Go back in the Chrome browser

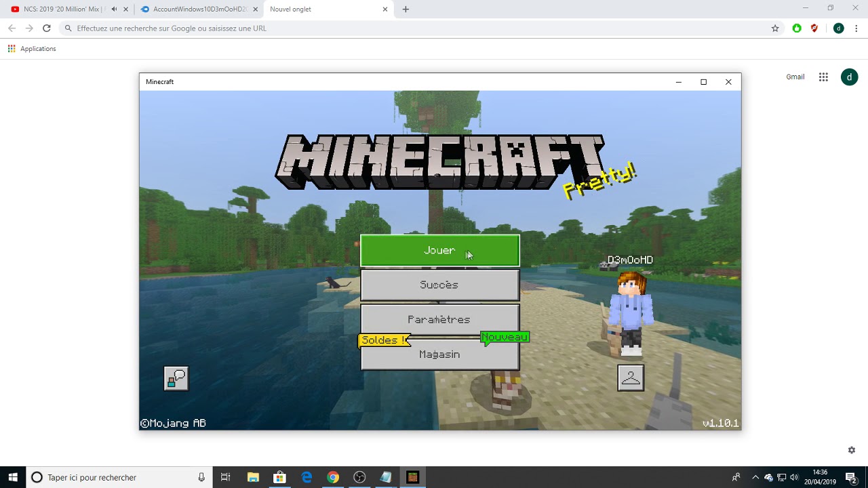pos(12,28)
